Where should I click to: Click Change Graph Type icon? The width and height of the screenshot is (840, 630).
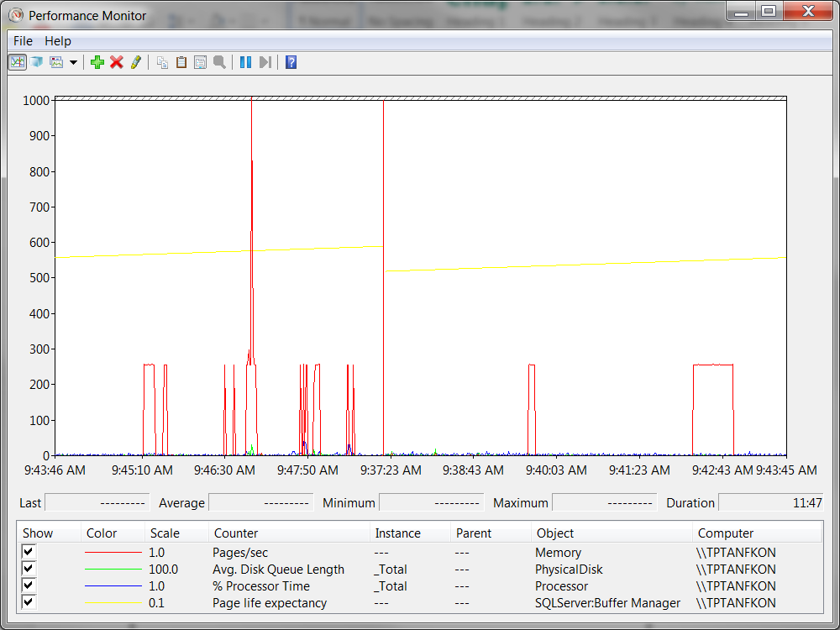pos(56,62)
